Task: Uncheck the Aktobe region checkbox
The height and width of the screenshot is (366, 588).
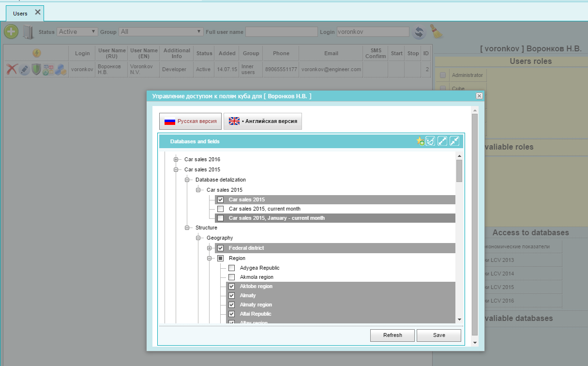Action: pos(231,286)
